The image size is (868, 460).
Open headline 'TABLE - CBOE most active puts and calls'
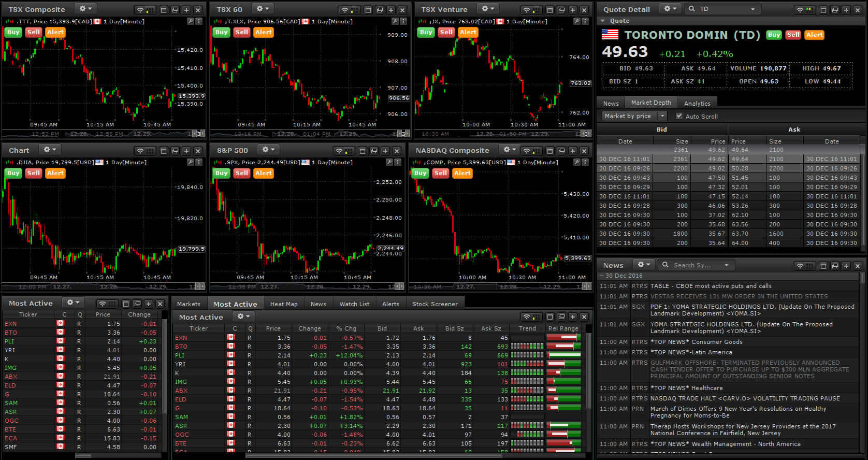tap(711, 286)
